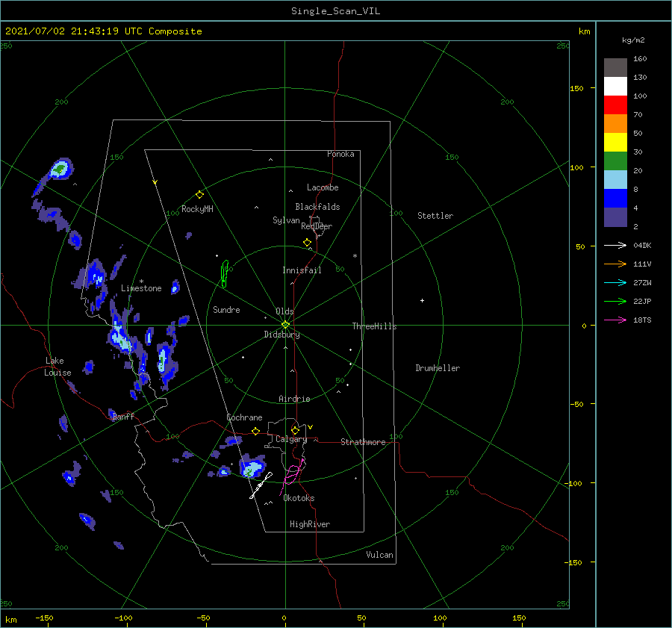This screenshot has height=628, width=672.
Task: Click the yellow diamond marker over Calgary
Action: pos(295,430)
